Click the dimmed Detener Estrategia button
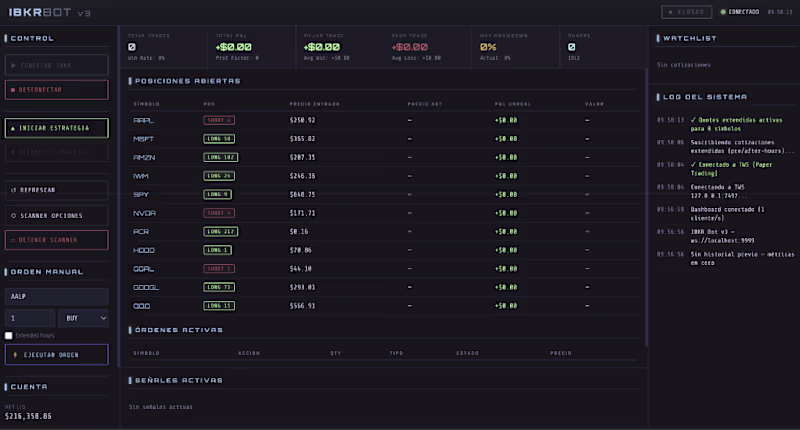Viewport: 800px width, 430px height. coord(57,152)
